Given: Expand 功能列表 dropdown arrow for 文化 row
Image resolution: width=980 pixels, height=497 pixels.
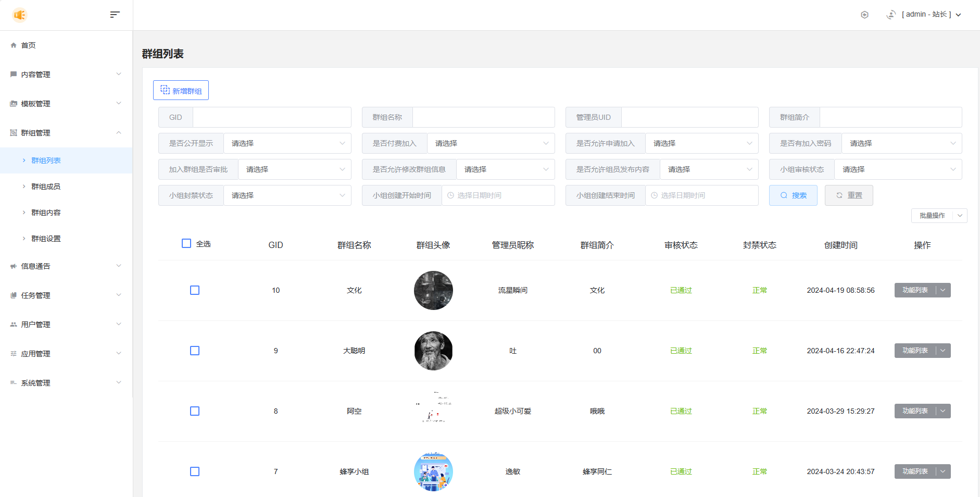Looking at the screenshot, I should (x=943, y=290).
